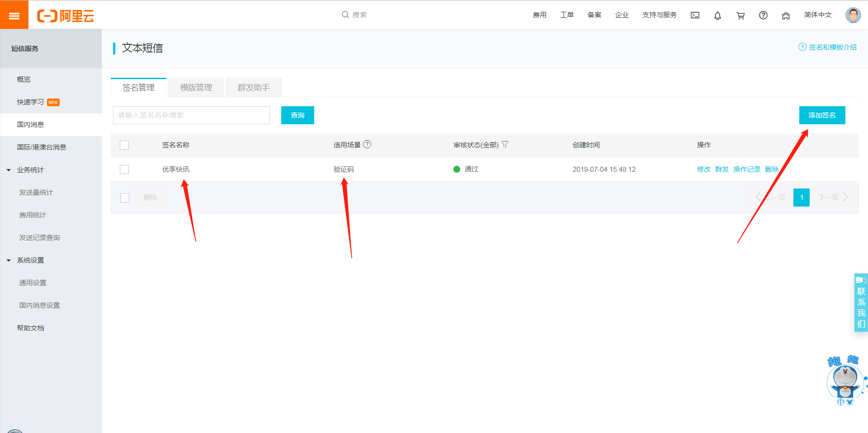This screenshot has width=868, height=433.
Task: Click 删除 link in 优享快讯 row
Action: tap(771, 169)
